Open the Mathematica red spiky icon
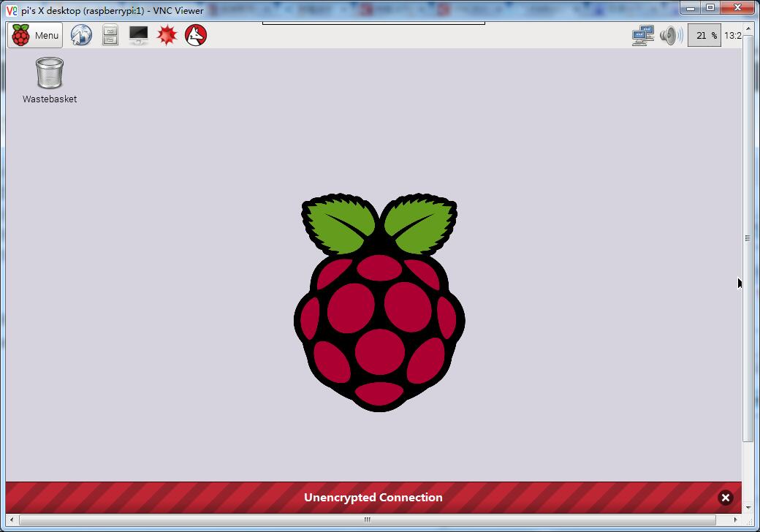 tap(167, 35)
